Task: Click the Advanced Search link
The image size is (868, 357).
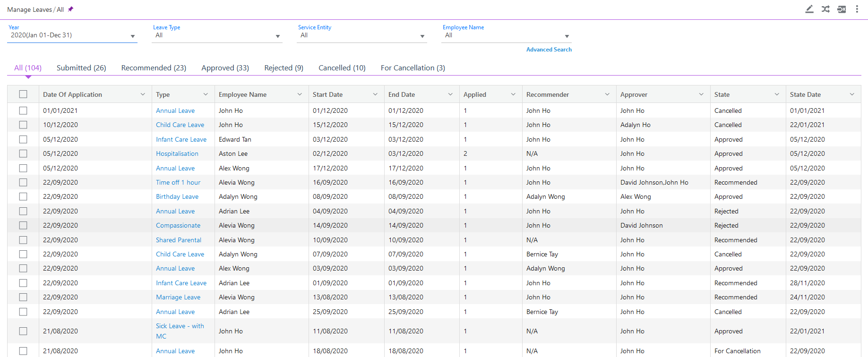Action: click(x=549, y=50)
